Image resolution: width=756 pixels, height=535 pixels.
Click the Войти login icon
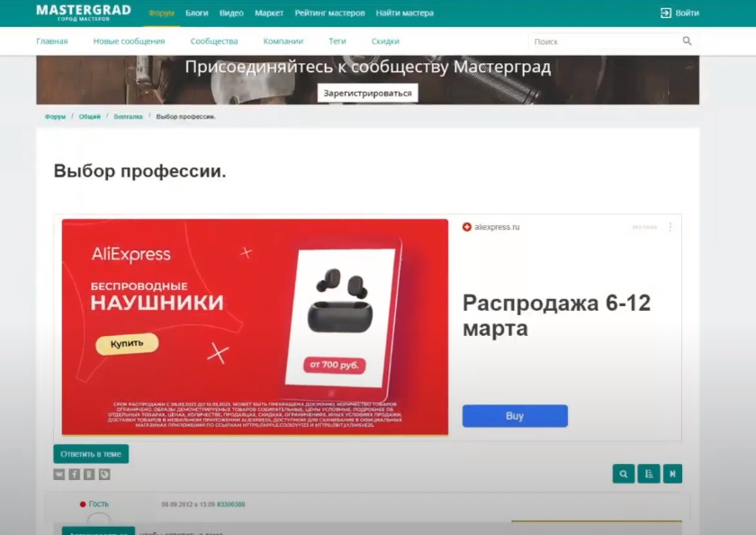pos(665,13)
